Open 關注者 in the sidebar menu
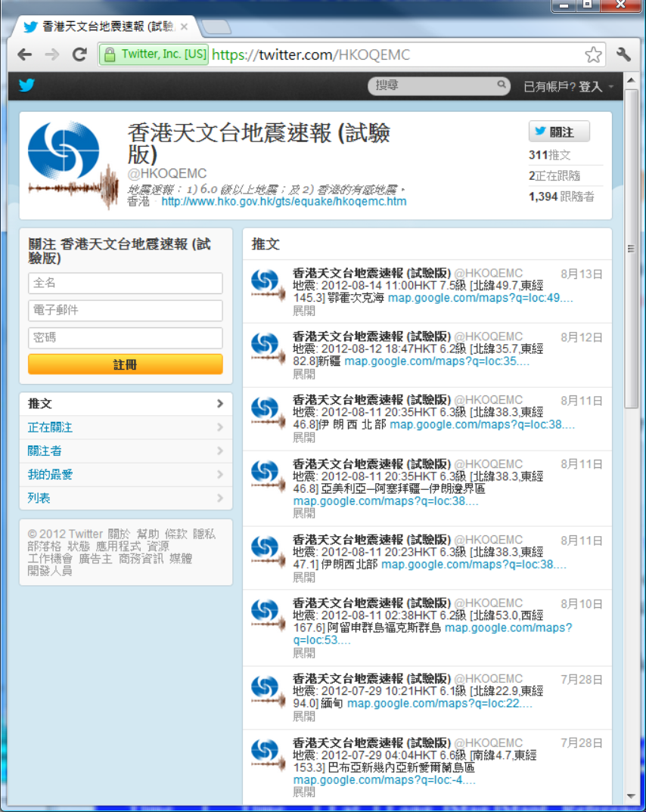Screen dimensions: 646x812 pyautogui.click(x=126, y=451)
